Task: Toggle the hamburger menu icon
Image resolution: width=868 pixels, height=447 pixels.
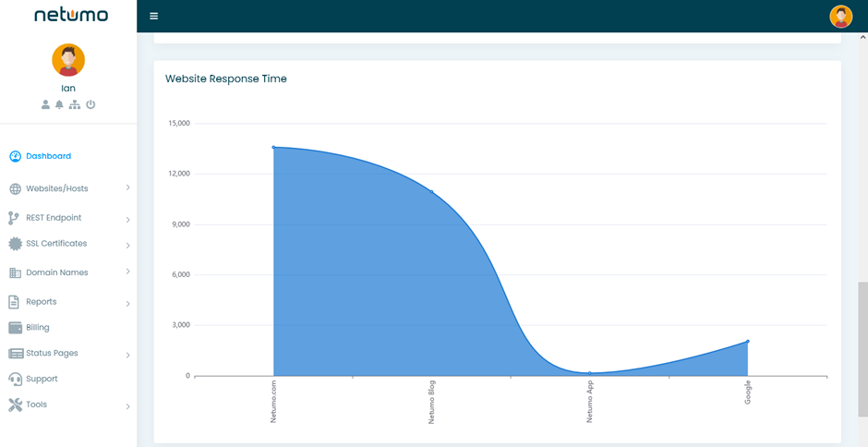Action: pyautogui.click(x=154, y=16)
